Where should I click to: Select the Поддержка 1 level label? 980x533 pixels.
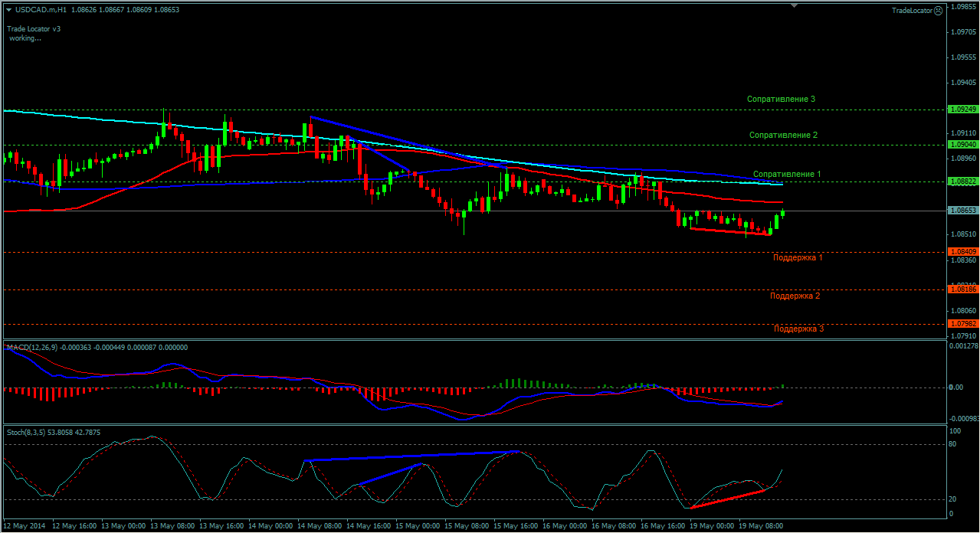tap(798, 257)
